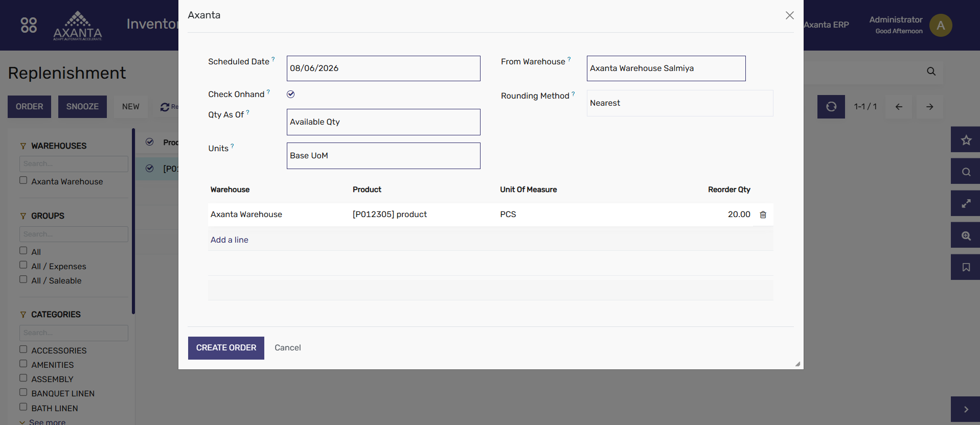Click the side search icon
Screen dimensions: 980x425
coord(966,172)
